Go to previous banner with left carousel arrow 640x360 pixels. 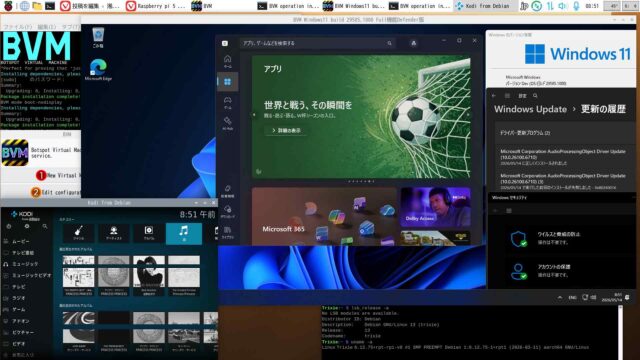coord(254,115)
